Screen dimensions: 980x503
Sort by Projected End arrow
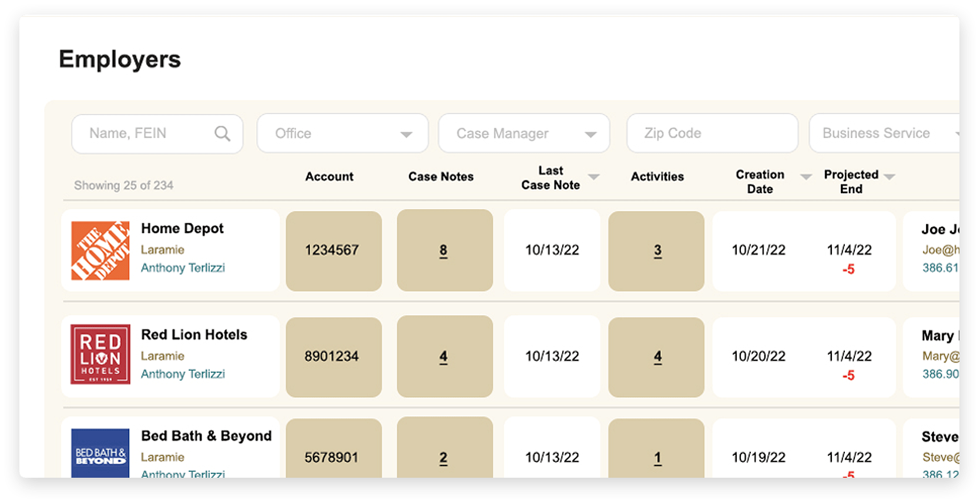coord(890,177)
